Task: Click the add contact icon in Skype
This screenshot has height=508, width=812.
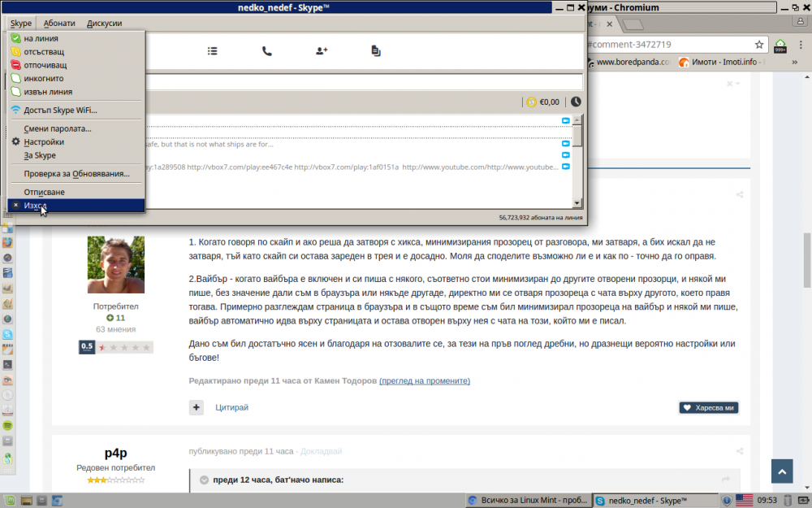Action: tap(322, 51)
